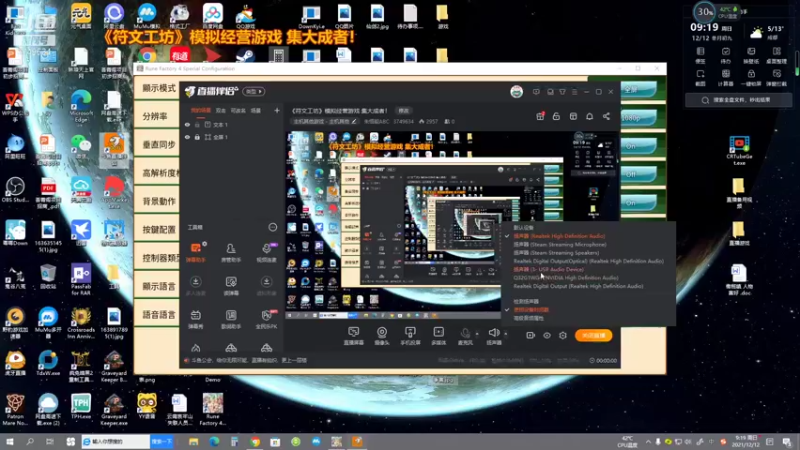Screen dimensions: 800x450
Task: Open the 弹幕秀 tool
Action: (x=195, y=319)
